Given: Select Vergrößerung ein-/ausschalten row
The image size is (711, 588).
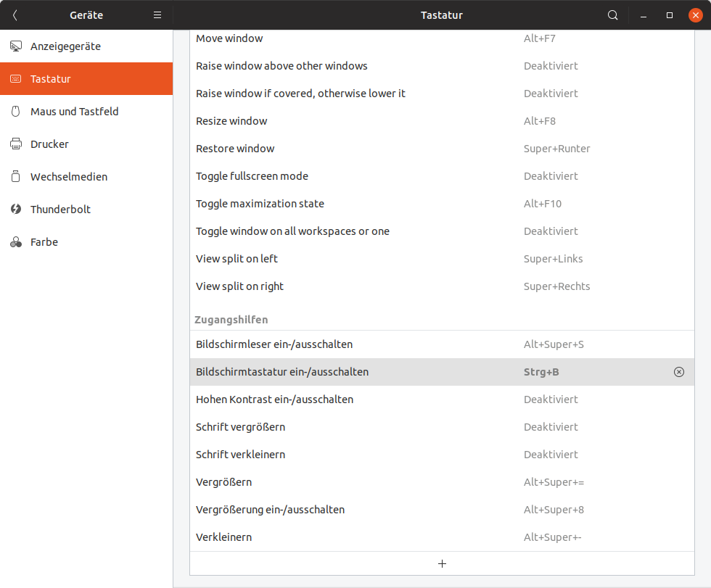Looking at the screenshot, I should 442,510.
